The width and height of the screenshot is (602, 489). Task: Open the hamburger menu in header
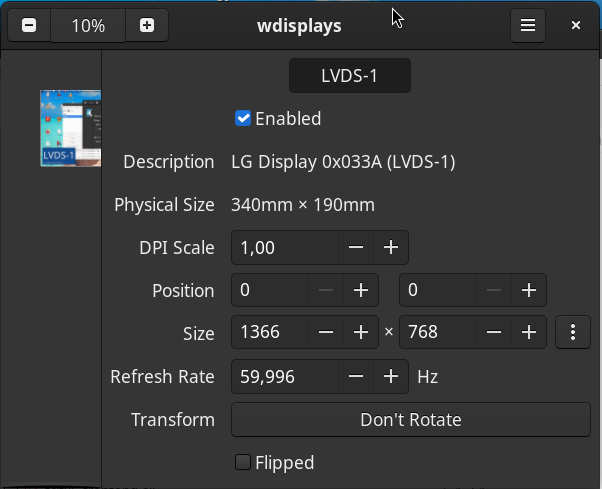pos(527,26)
